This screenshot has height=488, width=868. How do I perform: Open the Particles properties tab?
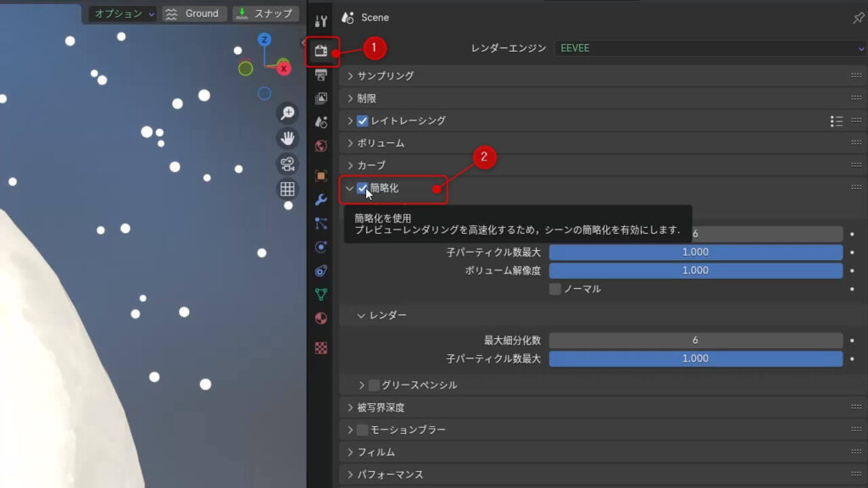[x=321, y=224]
